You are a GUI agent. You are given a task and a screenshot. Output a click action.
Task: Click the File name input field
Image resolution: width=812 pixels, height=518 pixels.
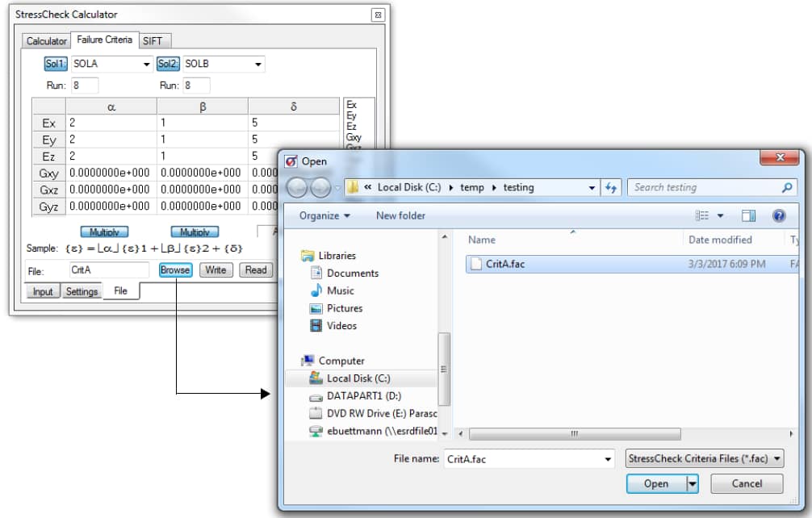tap(522, 458)
